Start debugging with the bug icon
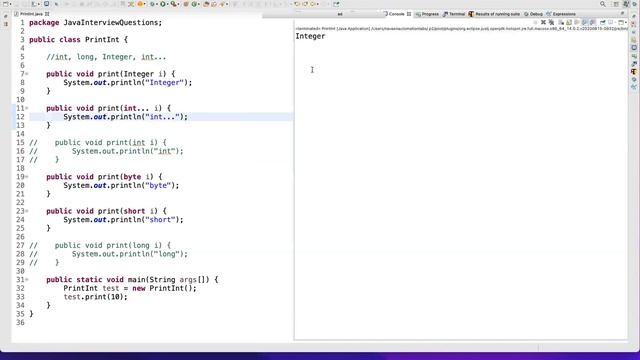 click(x=152, y=4)
